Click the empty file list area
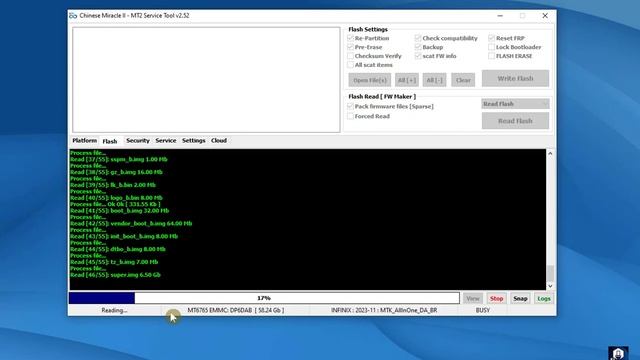 [206, 80]
